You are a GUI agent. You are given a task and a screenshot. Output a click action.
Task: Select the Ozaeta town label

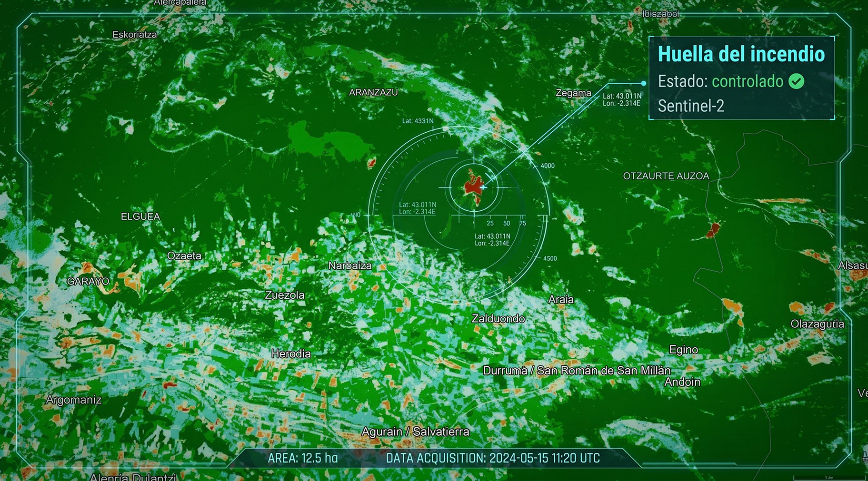(184, 256)
